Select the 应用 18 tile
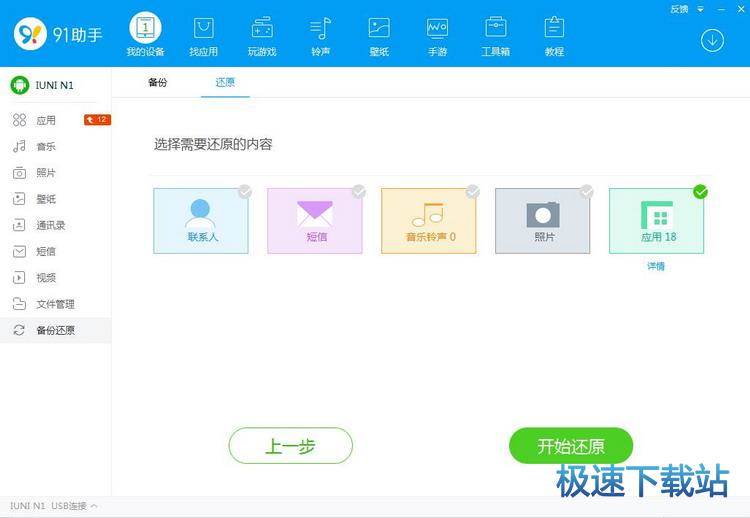The image size is (750, 518). pyautogui.click(x=656, y=220)
